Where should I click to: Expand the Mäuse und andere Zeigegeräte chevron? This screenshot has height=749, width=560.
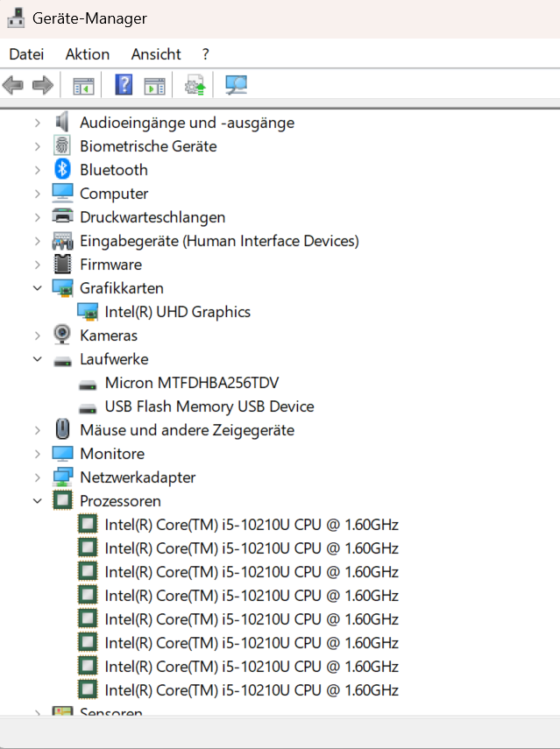(x=38, y=430)
